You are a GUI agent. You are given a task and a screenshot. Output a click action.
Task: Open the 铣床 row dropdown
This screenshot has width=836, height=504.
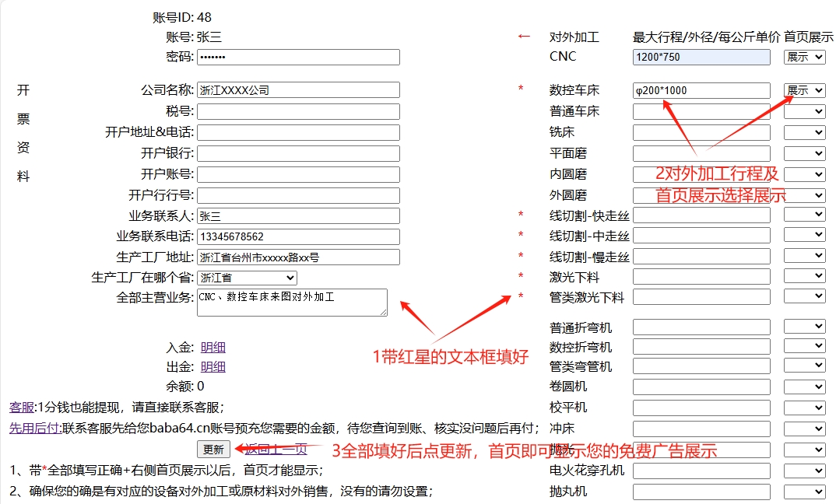(x=804, y=132)
